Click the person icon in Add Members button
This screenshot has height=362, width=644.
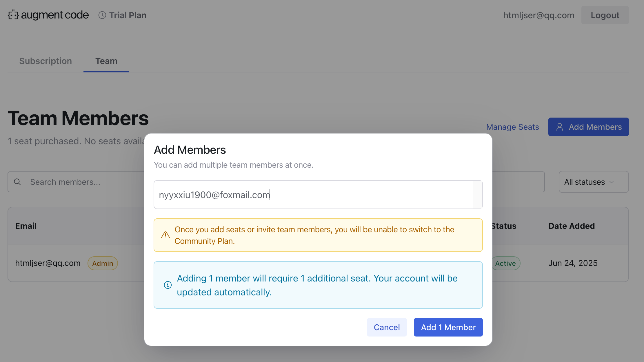click(560, 127)
